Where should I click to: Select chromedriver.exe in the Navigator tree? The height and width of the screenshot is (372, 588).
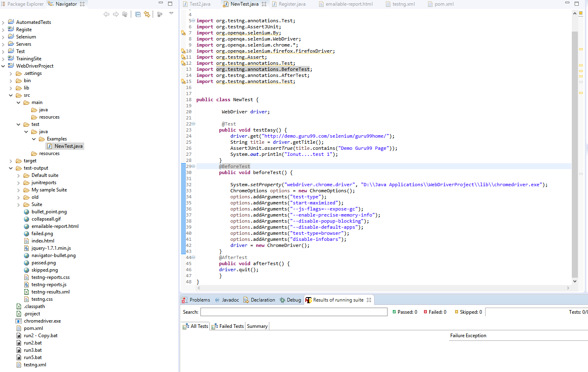[42, 321]
